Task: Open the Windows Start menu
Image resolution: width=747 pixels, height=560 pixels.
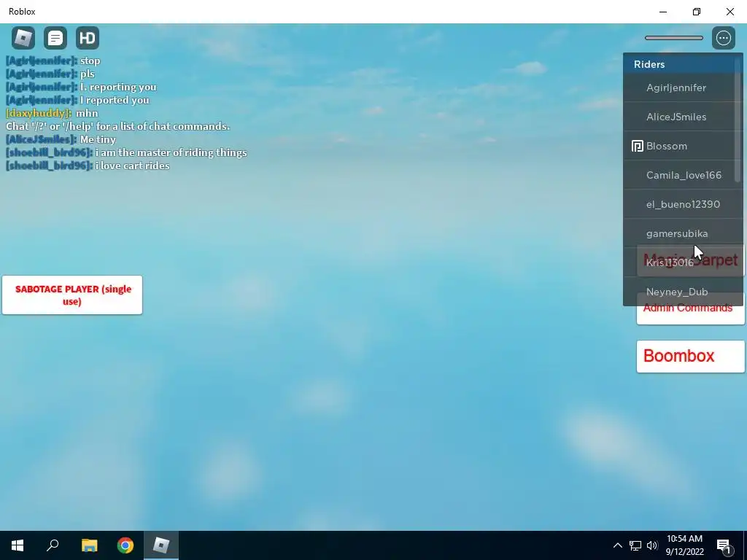Action: coord(18,545)
